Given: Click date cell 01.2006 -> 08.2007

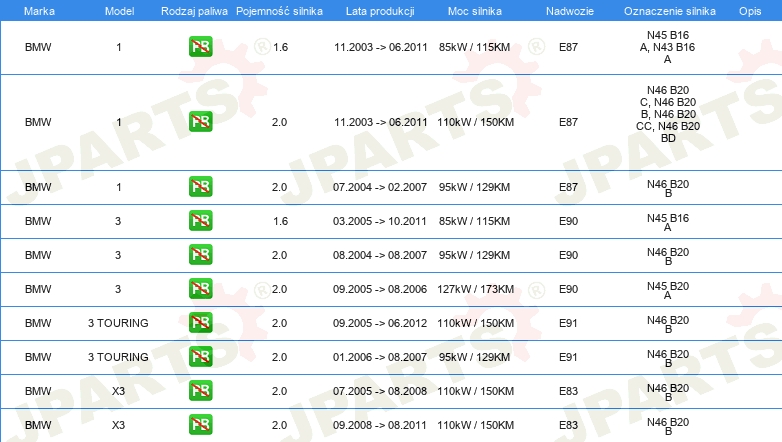Looking at the screenshot, I should click(380, 357).
